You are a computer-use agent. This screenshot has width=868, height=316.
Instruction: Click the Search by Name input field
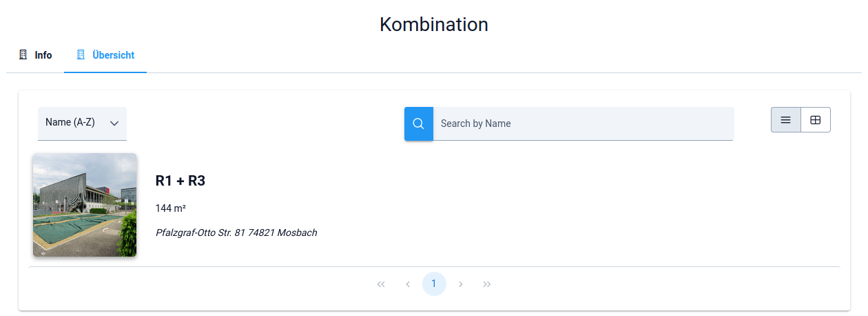tap(583, 124)
